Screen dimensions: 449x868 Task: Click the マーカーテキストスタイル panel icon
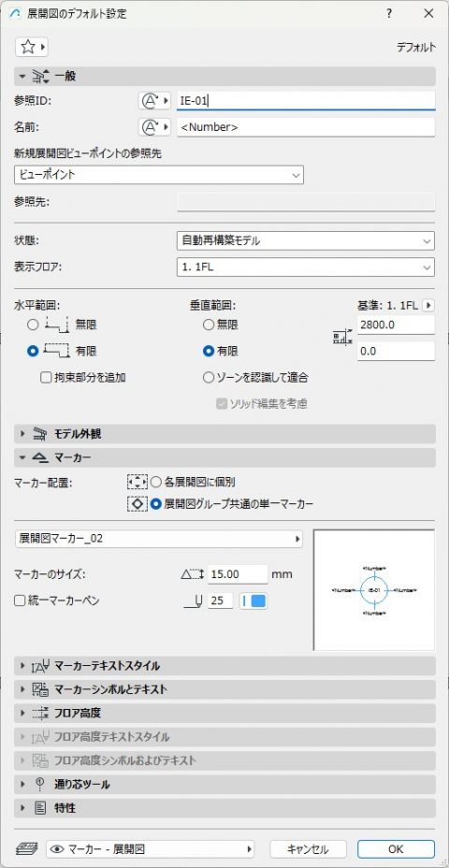41,666
